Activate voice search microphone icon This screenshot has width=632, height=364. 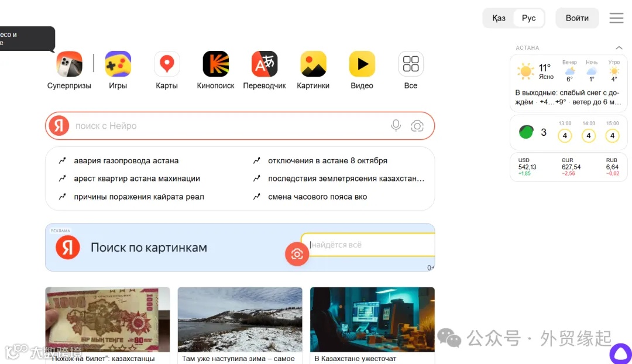coord(396,126)
